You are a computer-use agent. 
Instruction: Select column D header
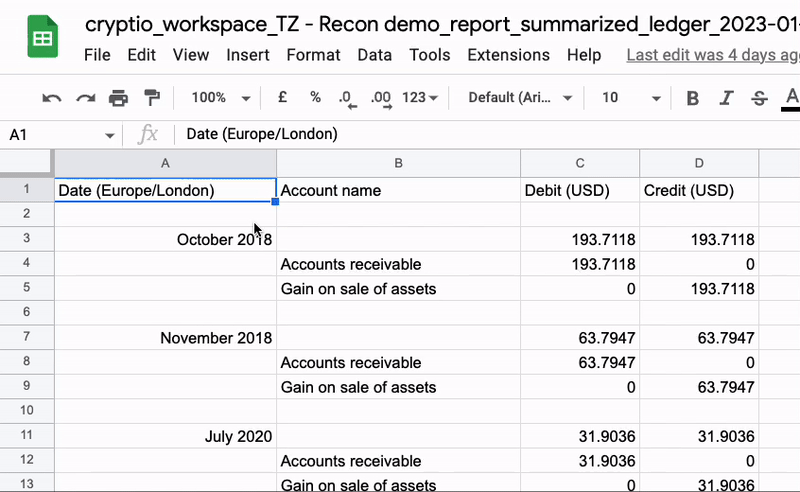(699, 163)
